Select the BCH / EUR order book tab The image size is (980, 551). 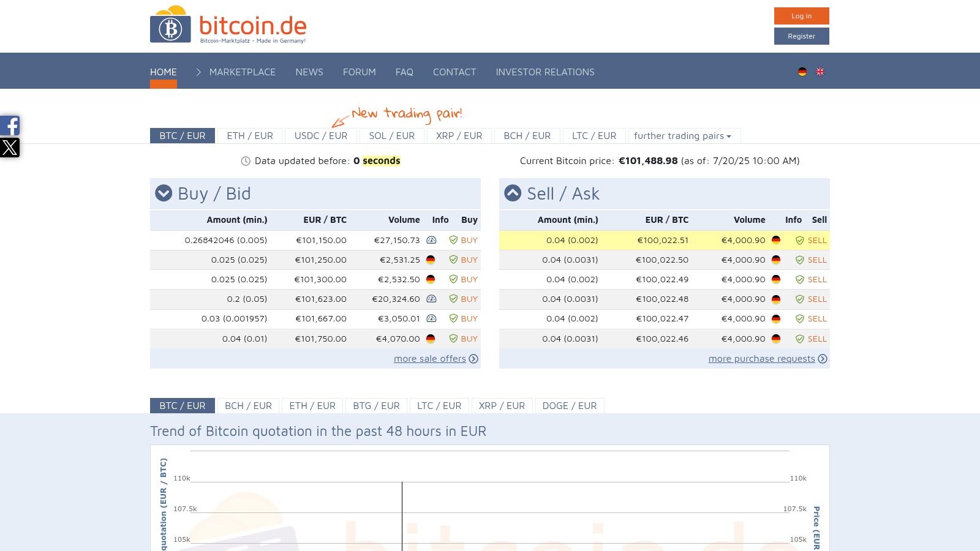coord(527,136)
